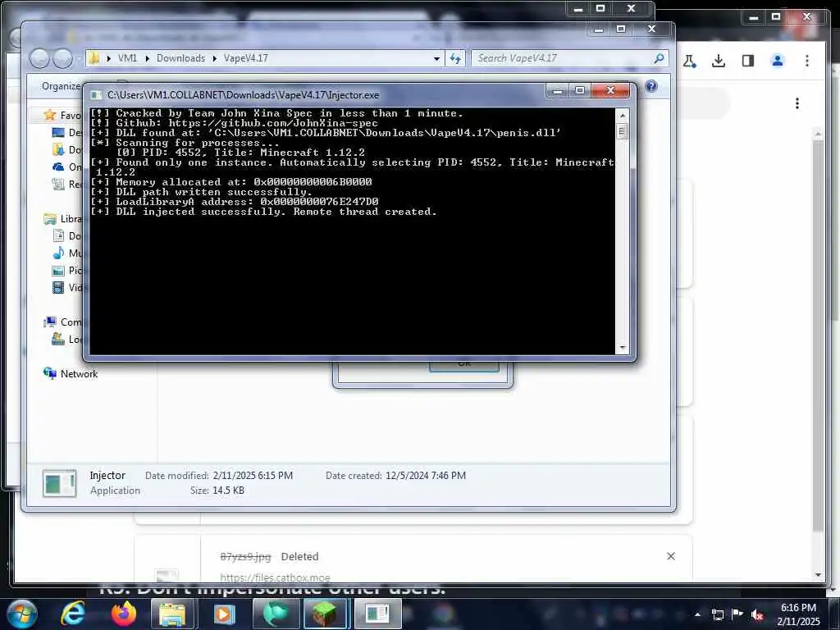Select VapeV4.17 in the address bar path
840x630 pixels.
tap(246, 58)
